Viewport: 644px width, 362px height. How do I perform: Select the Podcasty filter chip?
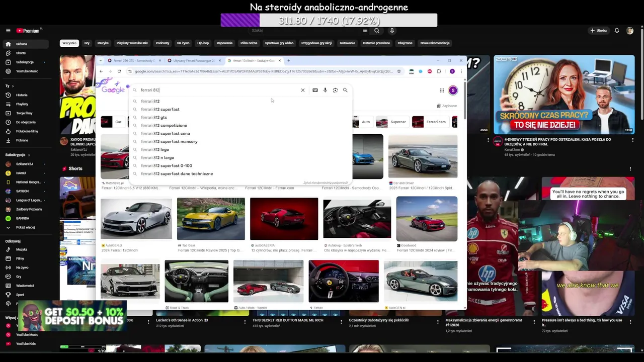tap(163, 43)
